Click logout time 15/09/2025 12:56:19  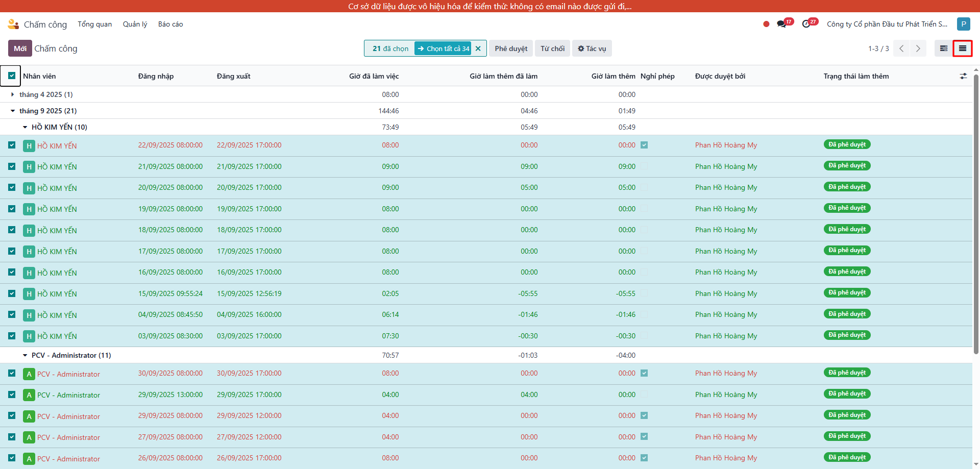(x=249, y=293)
